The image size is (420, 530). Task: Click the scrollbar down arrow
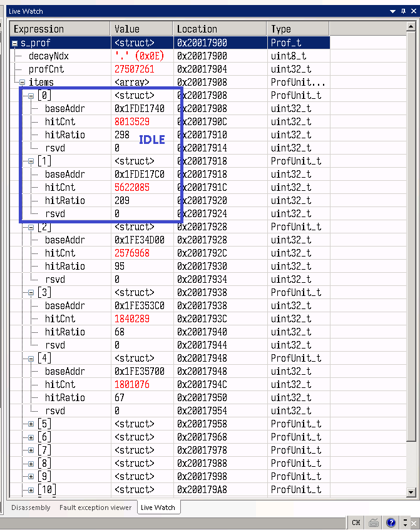tap(411, 492)
